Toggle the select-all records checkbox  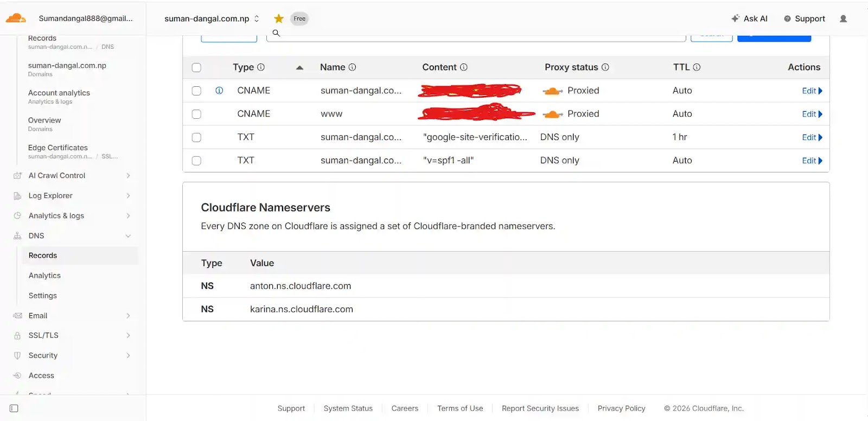point(196,68)
